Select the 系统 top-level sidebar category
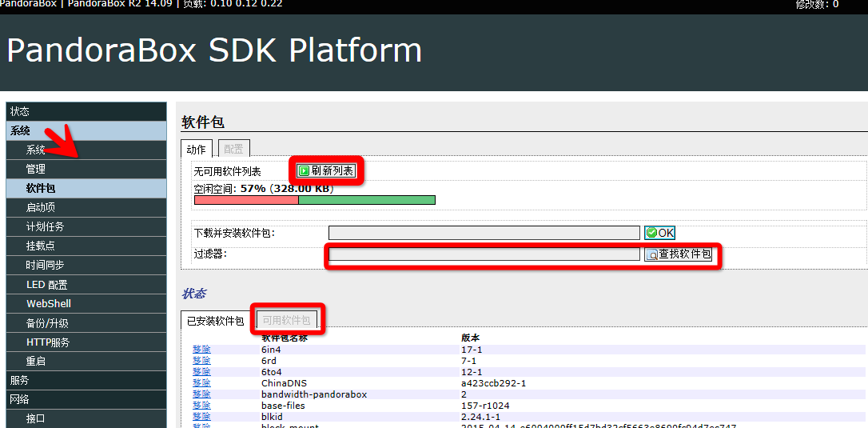Viewport: 868px width, 428px height. [x=86, y=131]
